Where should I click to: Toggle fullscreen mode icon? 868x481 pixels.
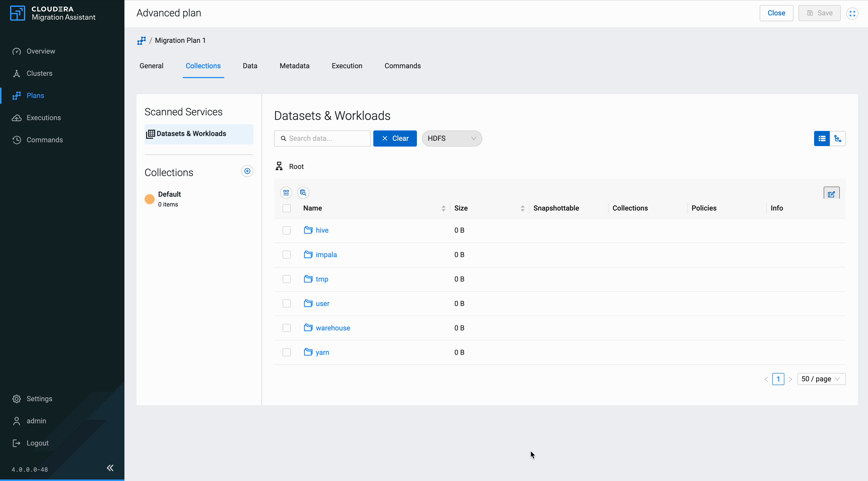coord(852,14)
